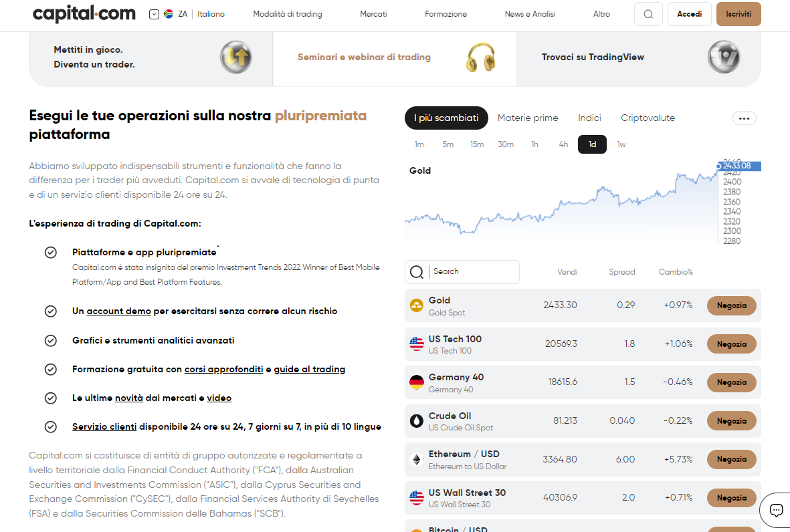Open the three-dots more categories menu
Viewport: 790px width, 532px height.
744,118
